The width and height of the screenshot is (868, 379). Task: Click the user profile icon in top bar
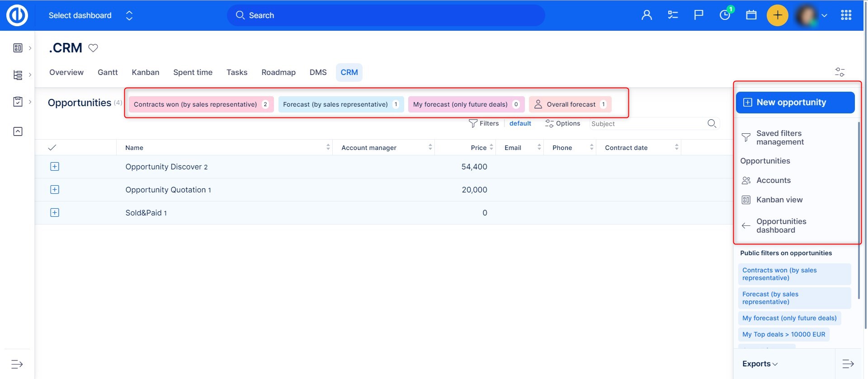pos(646,15)
